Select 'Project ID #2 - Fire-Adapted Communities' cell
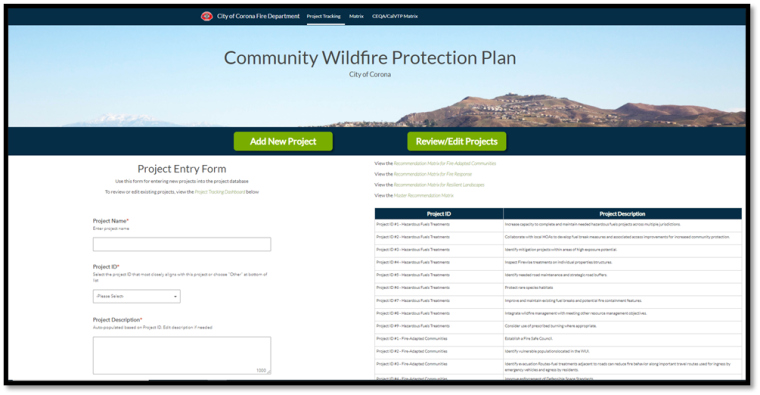 439,351
